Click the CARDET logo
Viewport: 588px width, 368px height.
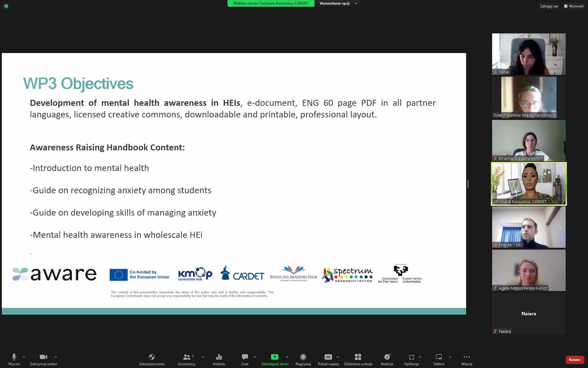click(x=242, y=273)
